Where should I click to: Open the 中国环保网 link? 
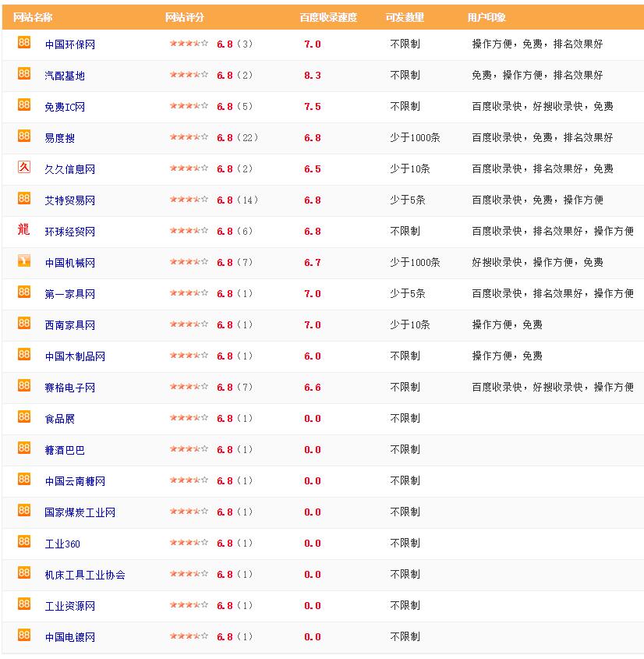69,44
